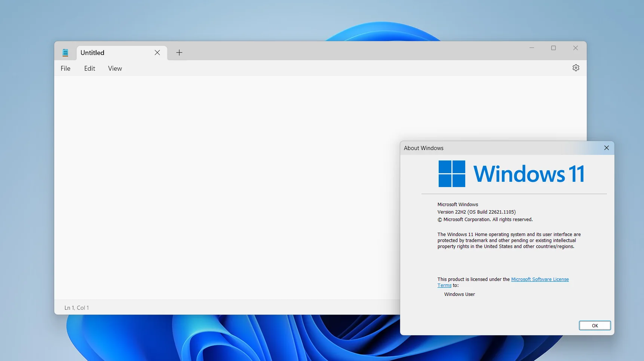644x361 pixels.
Task: Click the Microsoft Windows text line
Action: (x=458, y=205)
